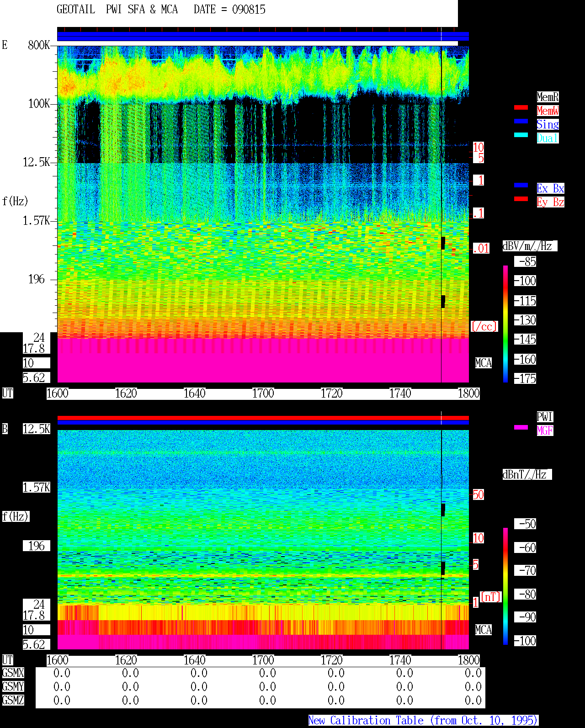Click the dBV/m/√Hz unit label
This screenshot has height=728, width=585.
pyautogui.click(x=530, y=246)
